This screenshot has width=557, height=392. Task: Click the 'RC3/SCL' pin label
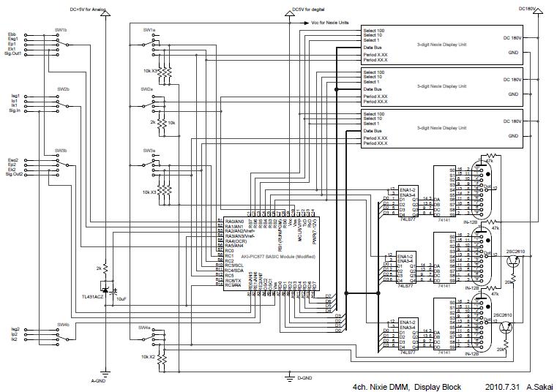[234, 265]
